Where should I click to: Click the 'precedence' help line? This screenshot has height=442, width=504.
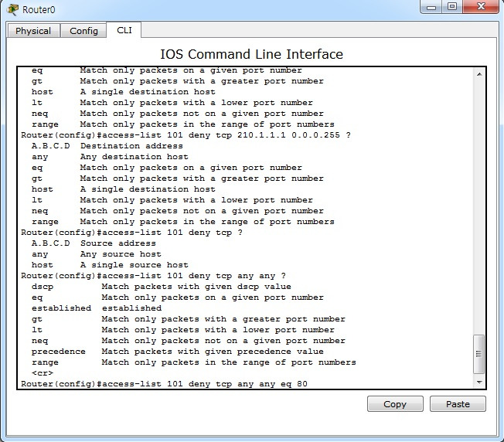178,352
